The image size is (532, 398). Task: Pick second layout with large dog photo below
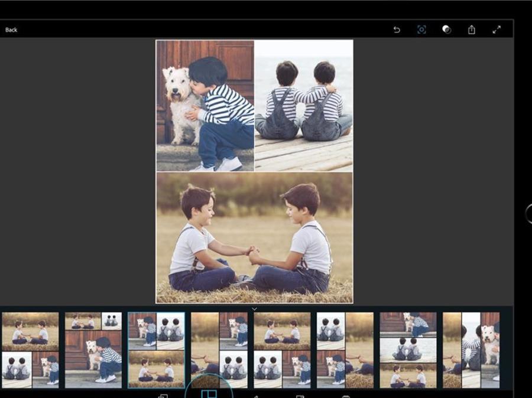click(x=93, y=350)
